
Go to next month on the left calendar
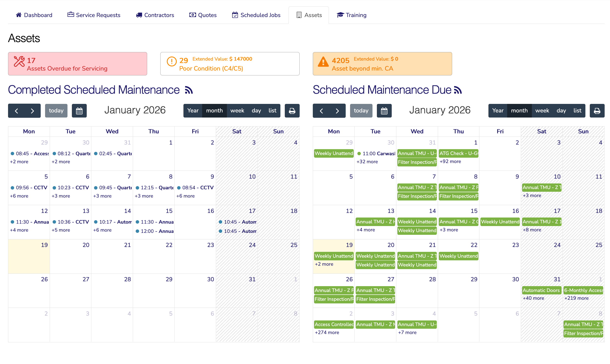[x=33, y=111]
